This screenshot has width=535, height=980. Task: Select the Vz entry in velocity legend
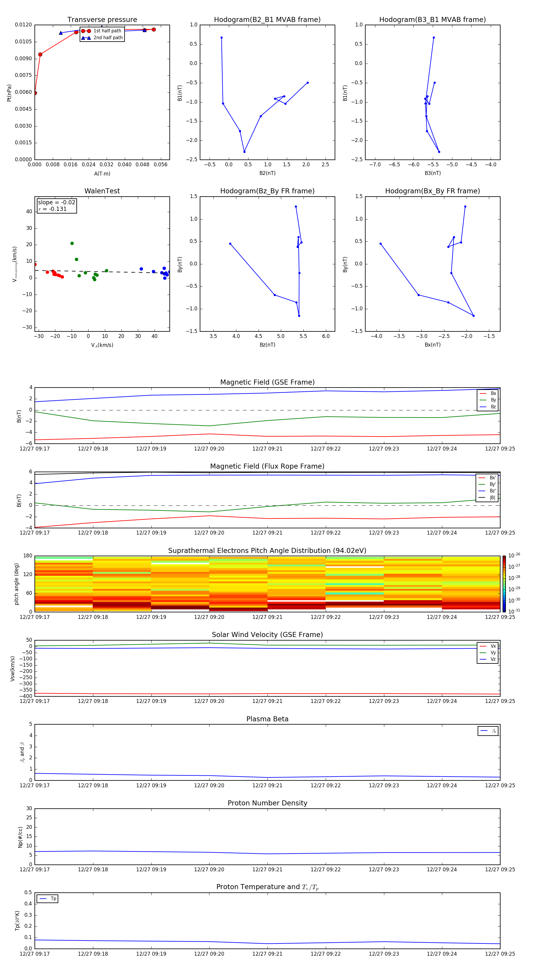[x=488, y=659]
